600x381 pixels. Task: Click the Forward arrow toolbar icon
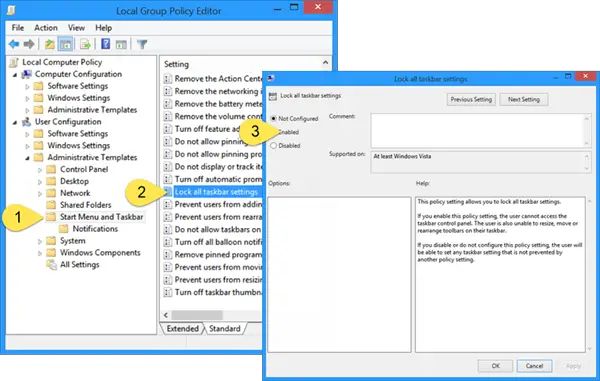tap(29, 44)
